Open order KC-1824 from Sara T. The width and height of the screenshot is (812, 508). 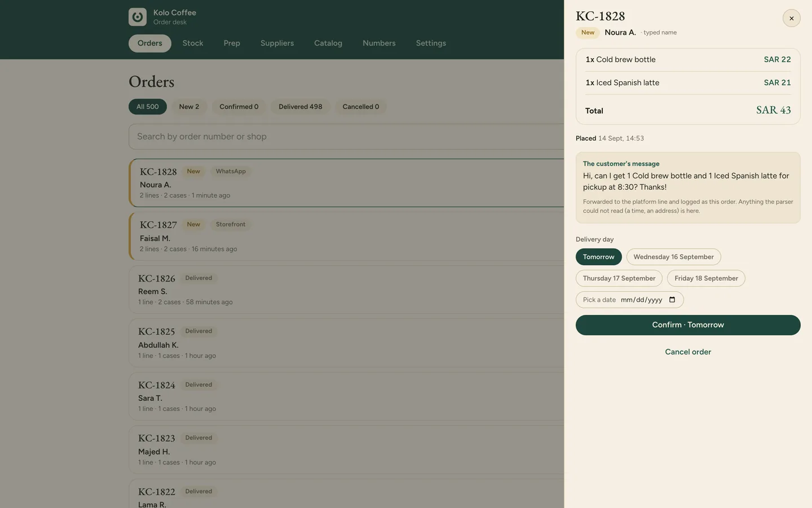(346, 396)
